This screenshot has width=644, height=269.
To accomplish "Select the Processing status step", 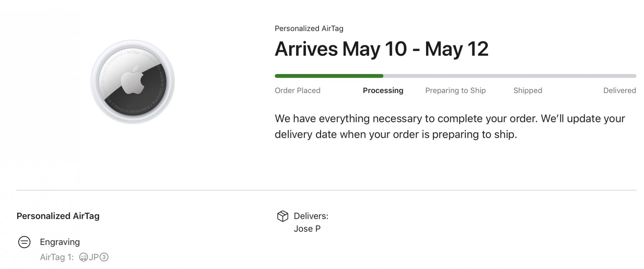I will tap(383, 91).
